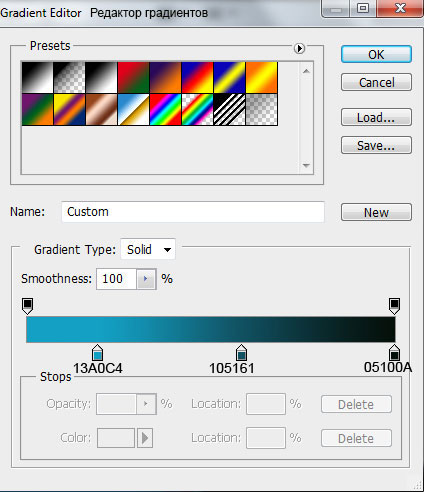This screenshot has height=492, width=424.
Task: Select the left opacity stop above gradient
Action: pyautogui.click(x=27, y=306)
